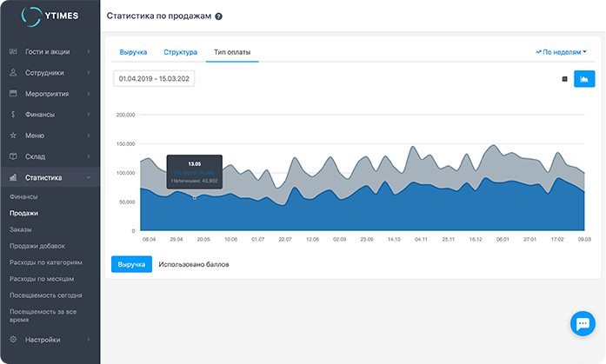Toggle the Выручка metric button

132,264
